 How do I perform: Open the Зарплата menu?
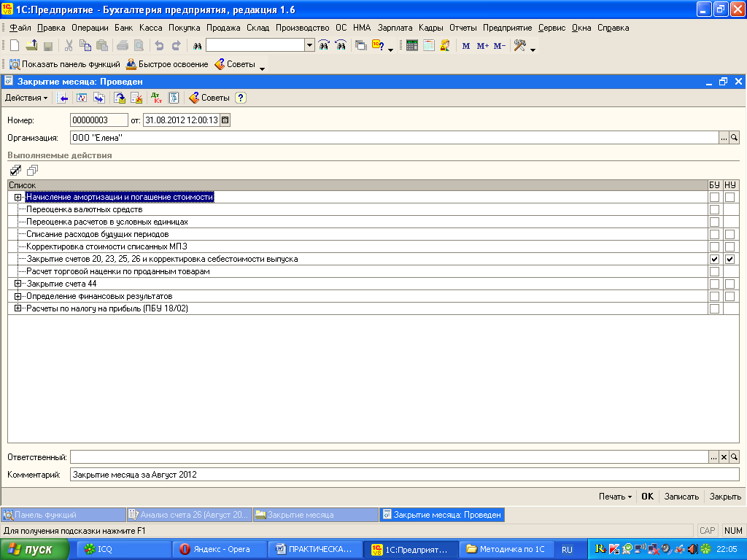tap(395, 28)
